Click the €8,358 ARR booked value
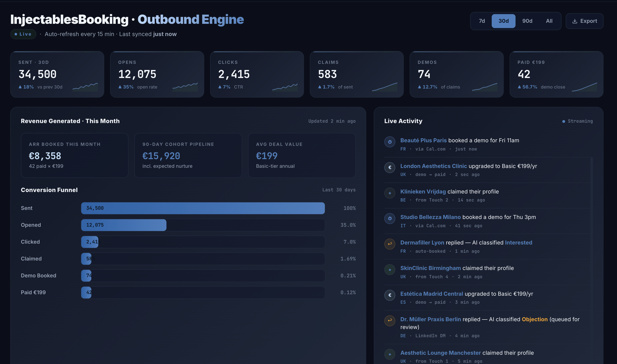Image resolution: width=617 pixels, height=364 pixels. (45, 156)
